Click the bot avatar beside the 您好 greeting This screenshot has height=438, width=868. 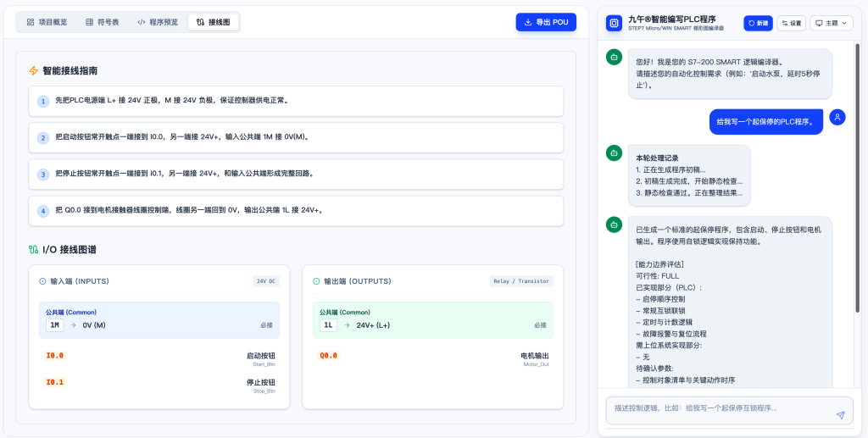coord(614,57)
